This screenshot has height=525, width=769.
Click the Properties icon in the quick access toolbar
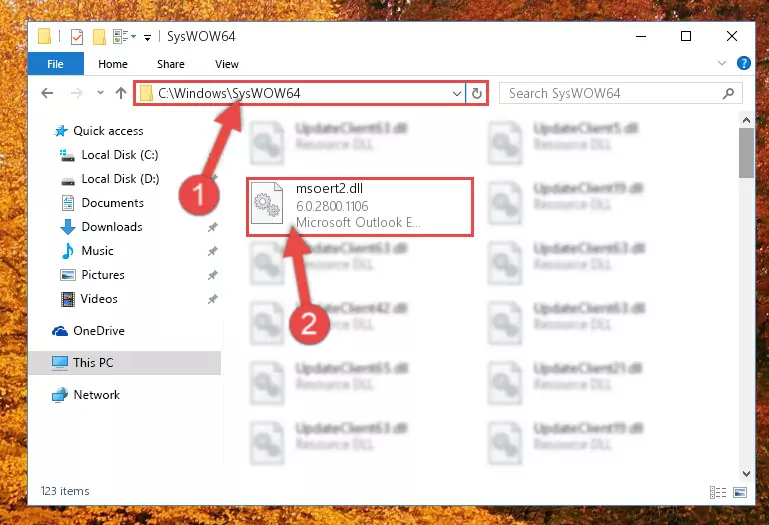point(77,37)
